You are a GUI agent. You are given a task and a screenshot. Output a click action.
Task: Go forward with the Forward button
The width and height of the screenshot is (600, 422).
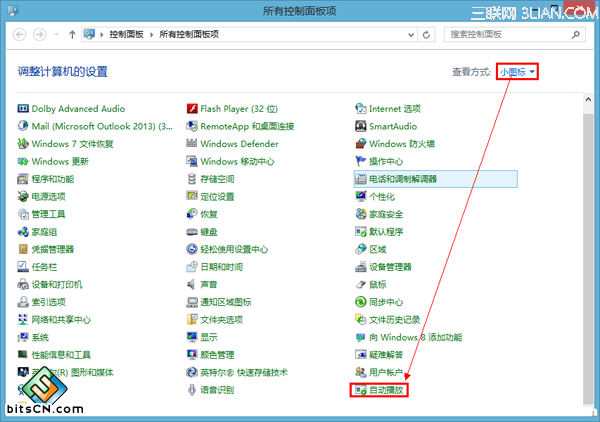(x=39, y=34)
